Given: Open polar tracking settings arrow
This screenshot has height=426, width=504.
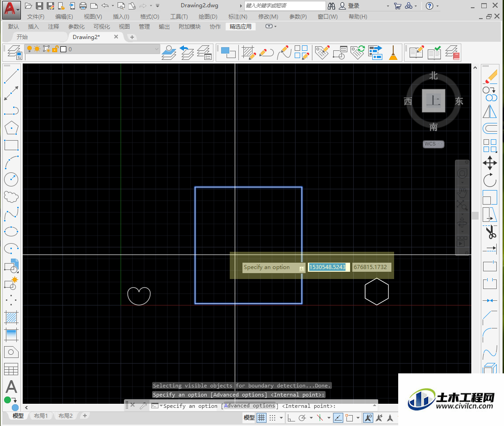Looking at the screenshot, I should [311, 418].
